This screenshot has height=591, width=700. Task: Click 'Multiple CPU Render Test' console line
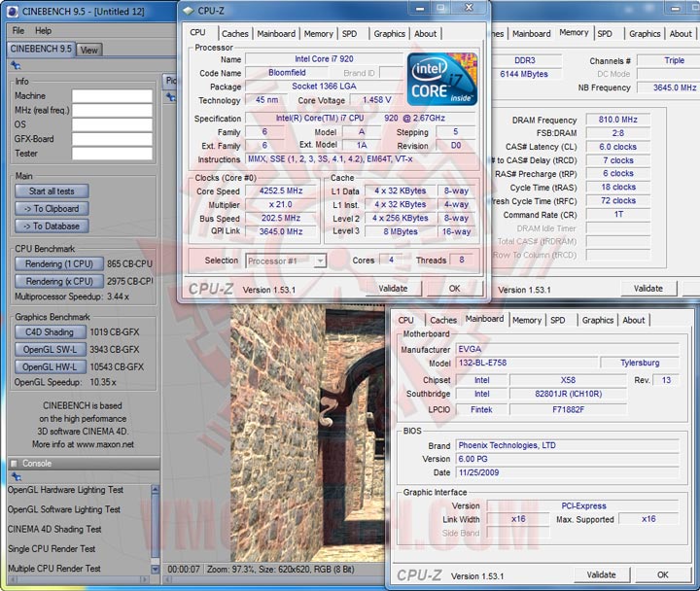pos(54,569)
